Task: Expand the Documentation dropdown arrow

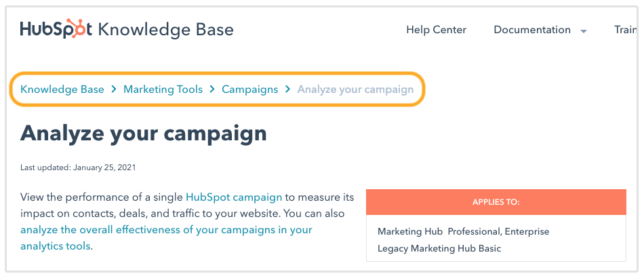Action: click(583, 31)
